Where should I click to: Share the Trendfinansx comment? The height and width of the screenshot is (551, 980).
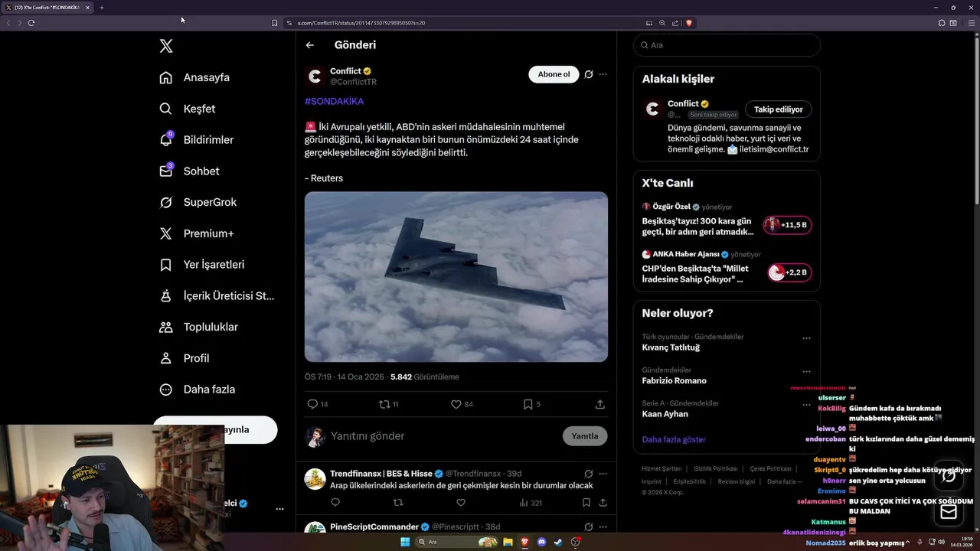603,503
